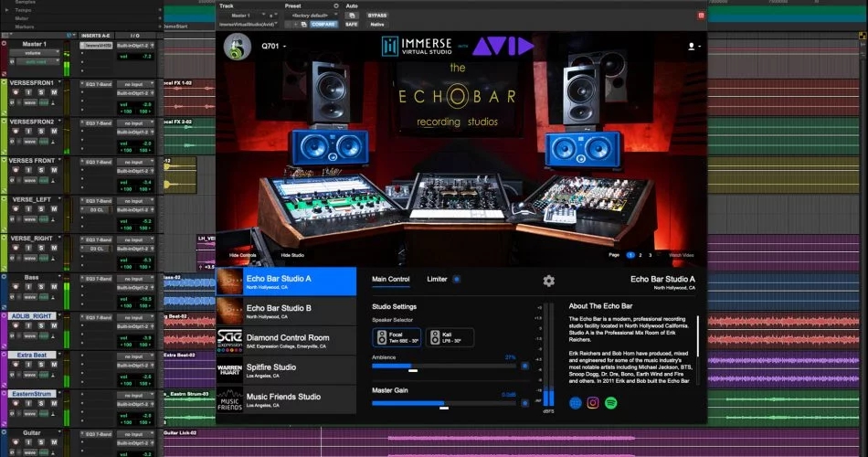Select Diamond Control Room studio
This screenshot has width=868, height=457.
[x=286, y=341]
